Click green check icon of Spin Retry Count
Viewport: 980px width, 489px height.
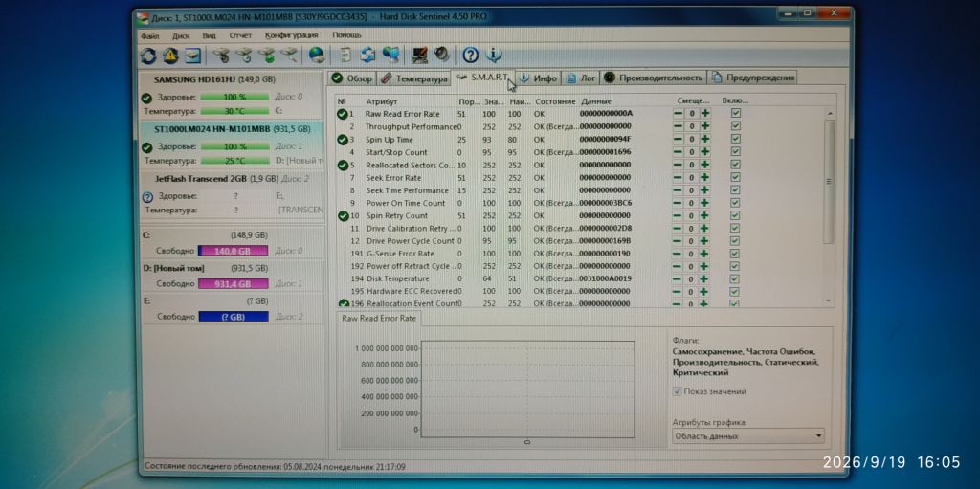click(x=342, y=215)
